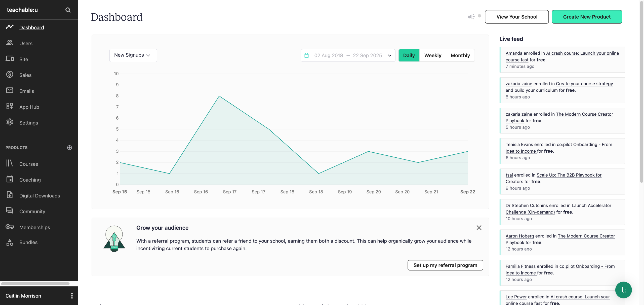Open the teachable help chat bubble
Viewport: 644px width, 305px height.
click(623, 290)
